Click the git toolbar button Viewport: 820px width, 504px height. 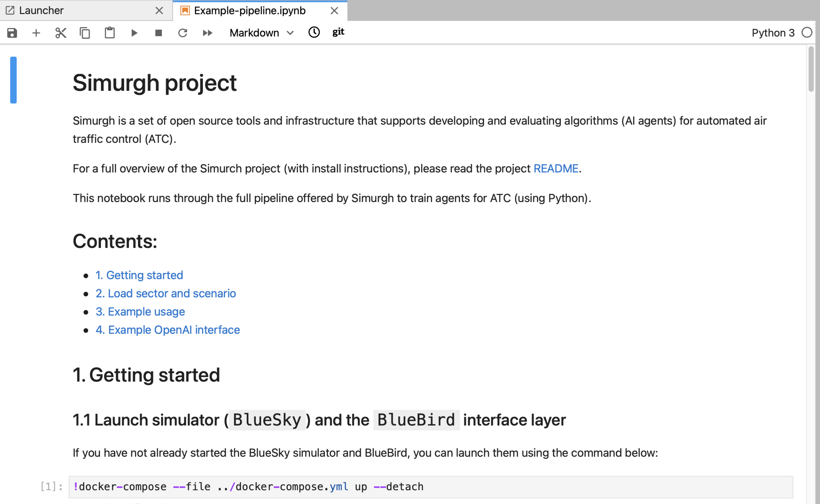[338, 32]
